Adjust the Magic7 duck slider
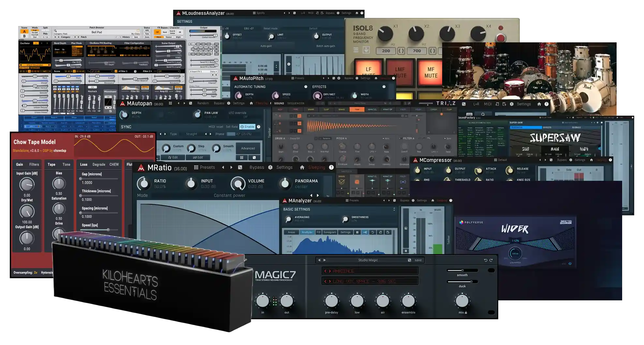644x345 pixels. pos(462,281)
